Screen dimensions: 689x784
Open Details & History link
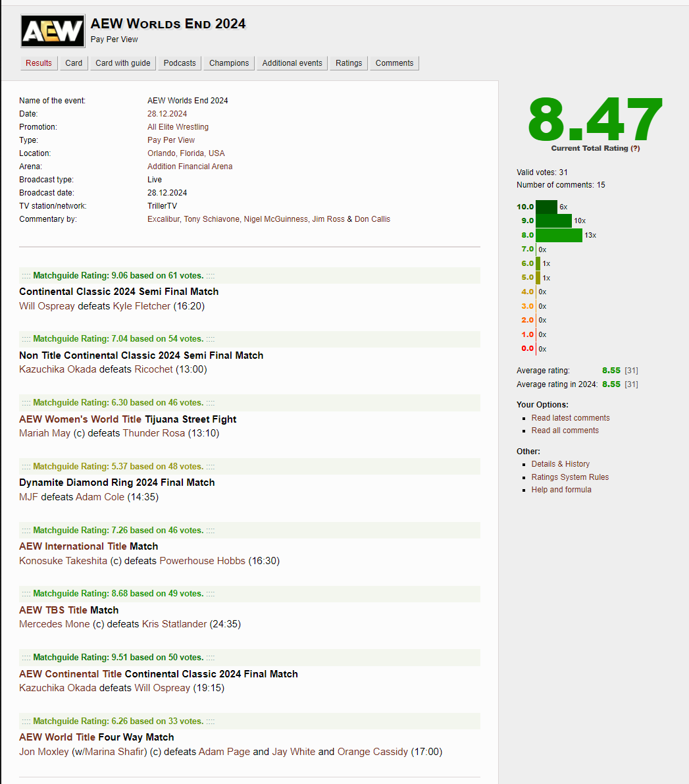(x=561, y=464)
